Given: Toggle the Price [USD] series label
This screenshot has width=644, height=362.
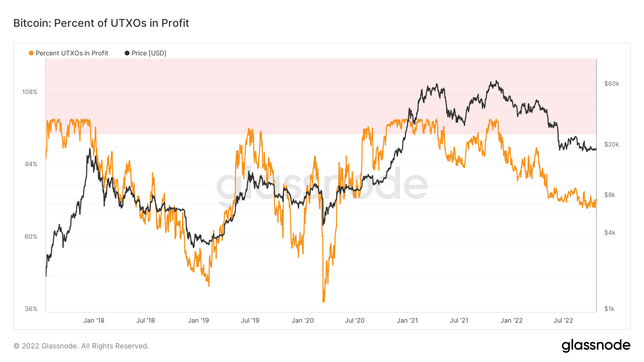Looking at the screenshot, I should pyautogui.click(x=149, y=53).
